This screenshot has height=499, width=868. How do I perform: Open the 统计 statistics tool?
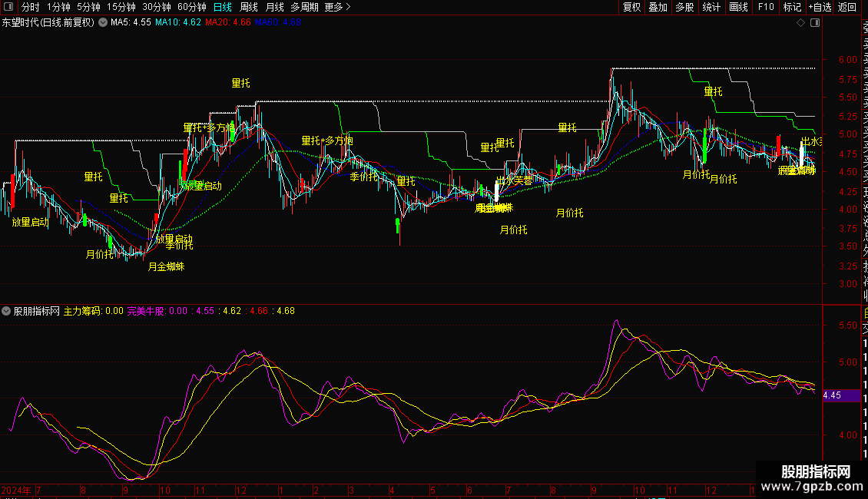(x=711, y=7)
